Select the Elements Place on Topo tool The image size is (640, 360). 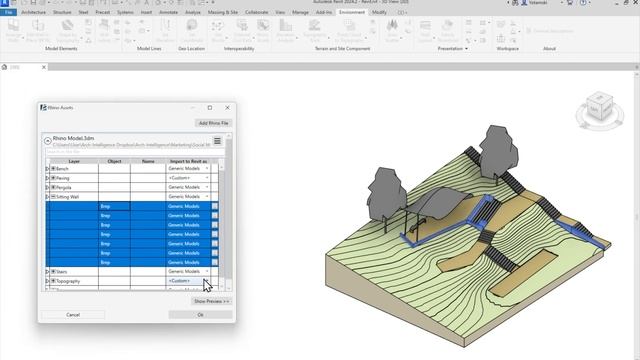pos(38,31)
